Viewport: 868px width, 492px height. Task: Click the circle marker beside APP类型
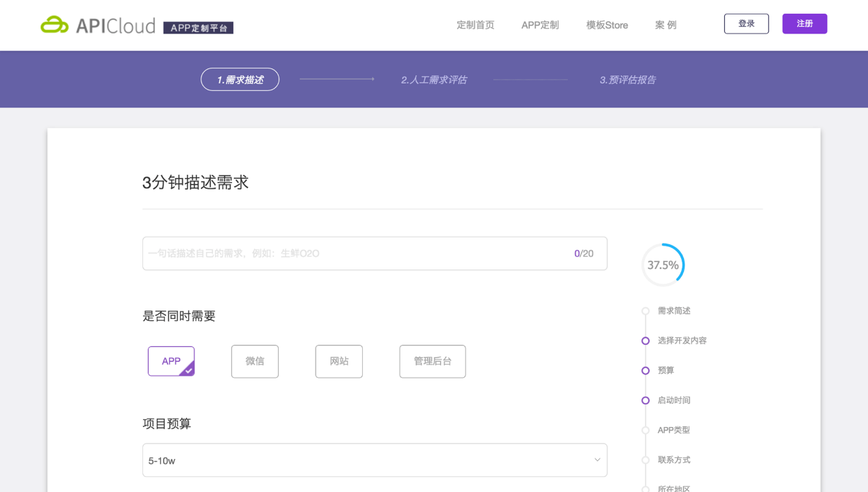(x=646, y=430)
